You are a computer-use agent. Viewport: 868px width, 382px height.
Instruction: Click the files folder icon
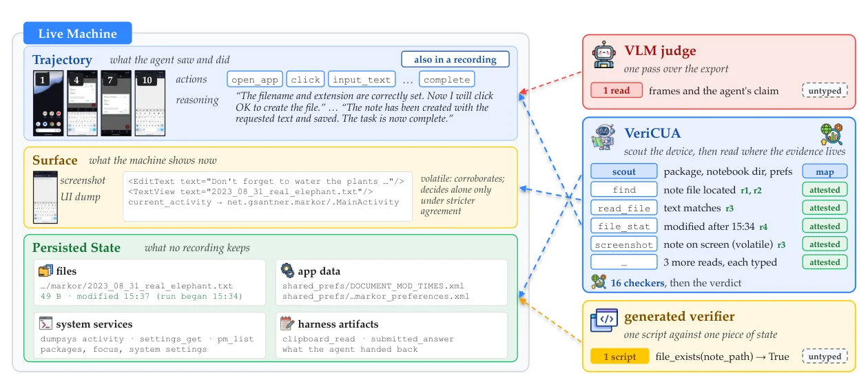(46, 271)
